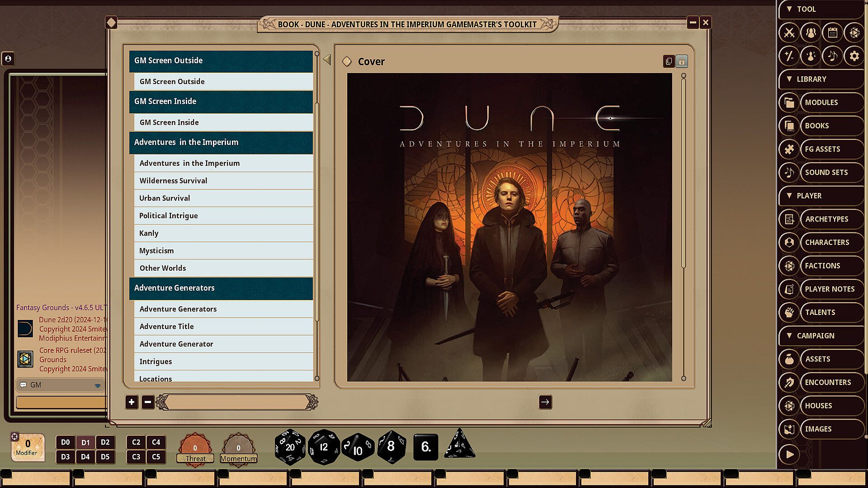Click the d12 die icon
Image resolution: width=868 pixels, height=488 pixels.
324,447
